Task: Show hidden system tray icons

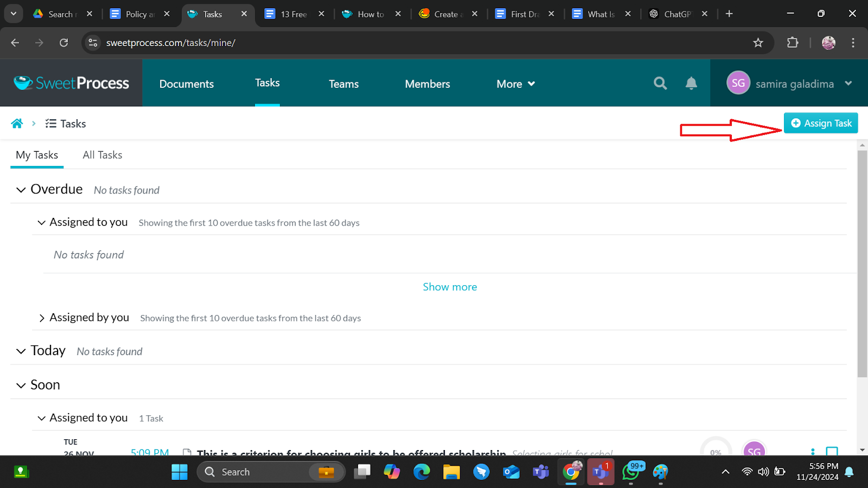Action: [725, 472]
